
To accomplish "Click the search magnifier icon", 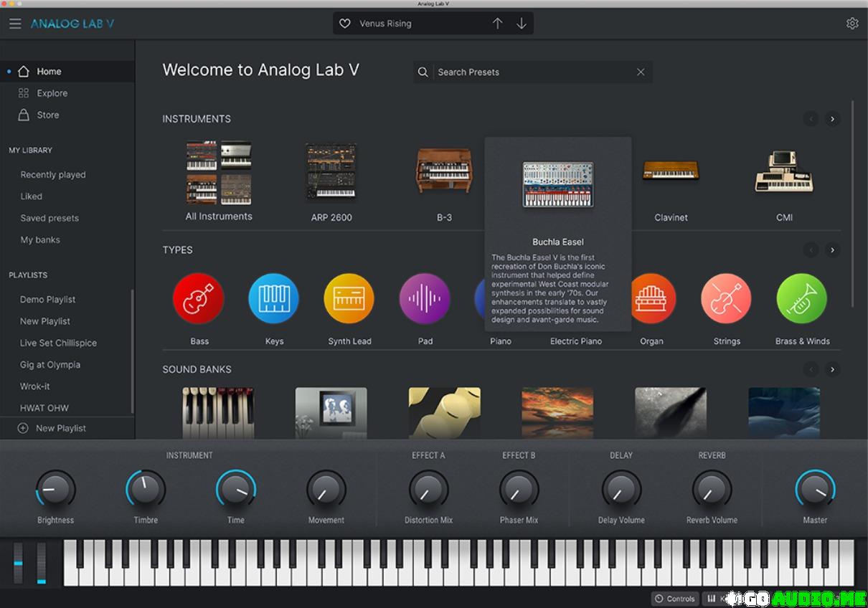I will (x=423, y=72).
